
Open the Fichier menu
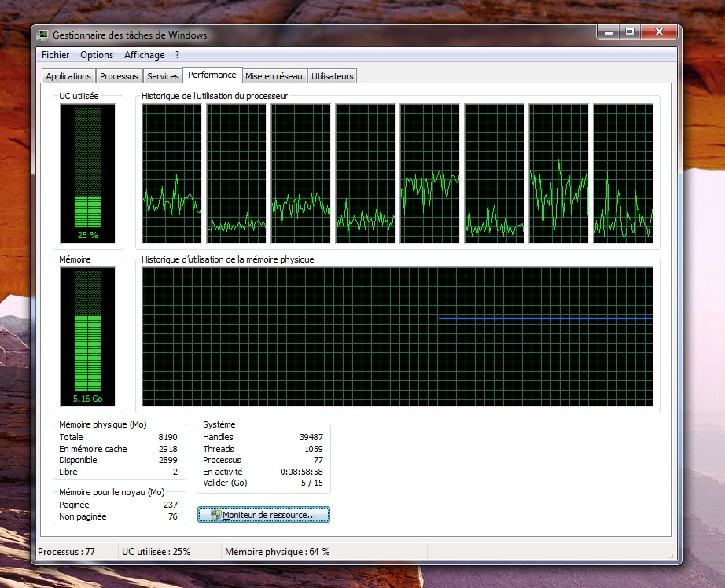[x=56, y=55]
